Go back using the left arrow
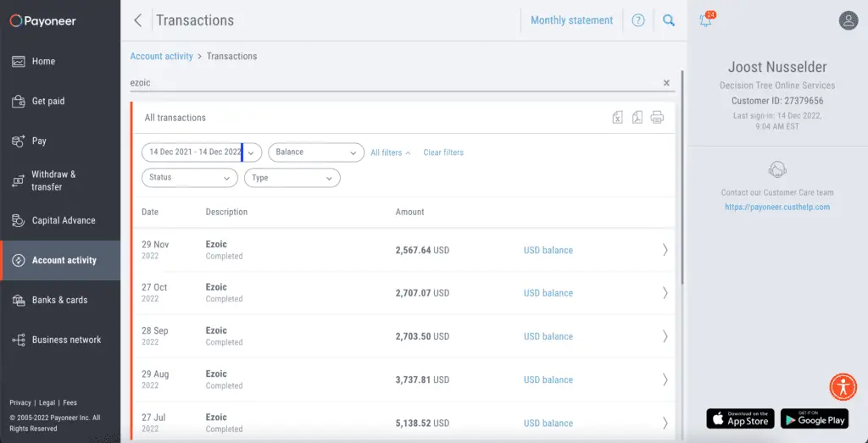The width and height of the screenshot is (868, 443). pyautogui.click(x=138, y=20)
